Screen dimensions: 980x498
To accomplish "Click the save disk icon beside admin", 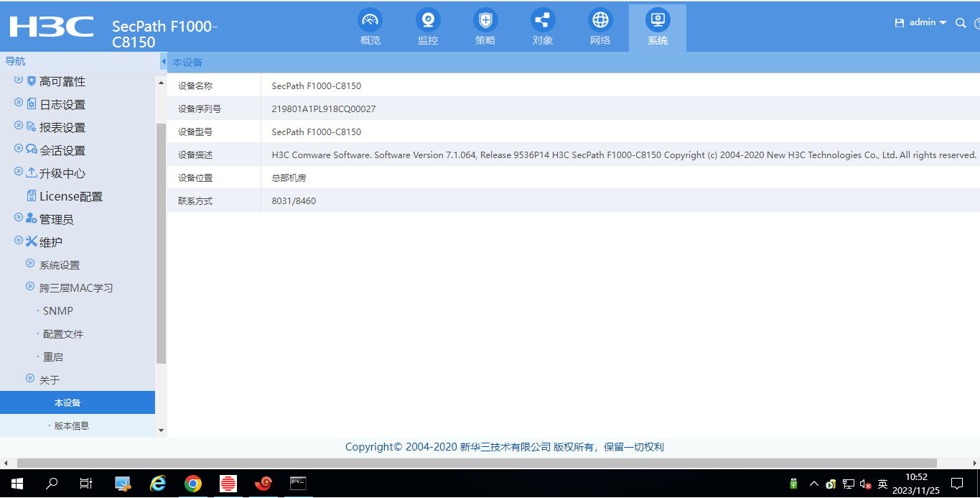I will (899, 23).
